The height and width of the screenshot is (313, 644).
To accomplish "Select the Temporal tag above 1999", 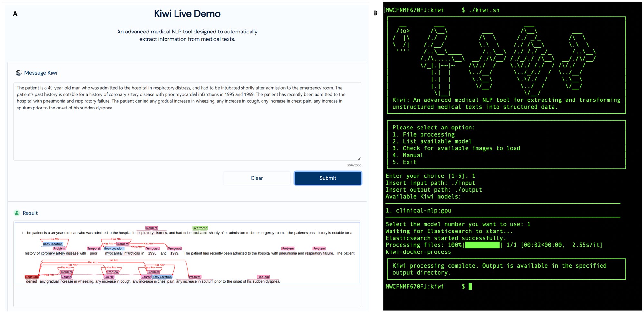I will pyautogui.click(x=175, y=249).
